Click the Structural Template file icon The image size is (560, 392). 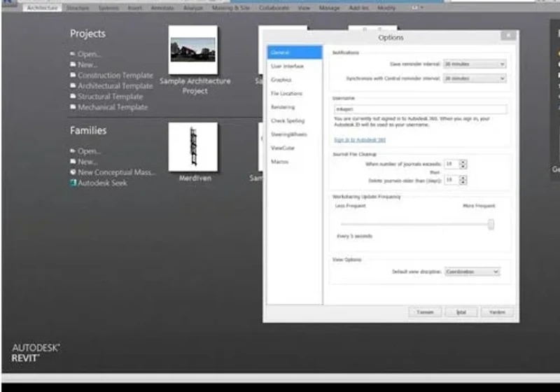coord(73,97)
